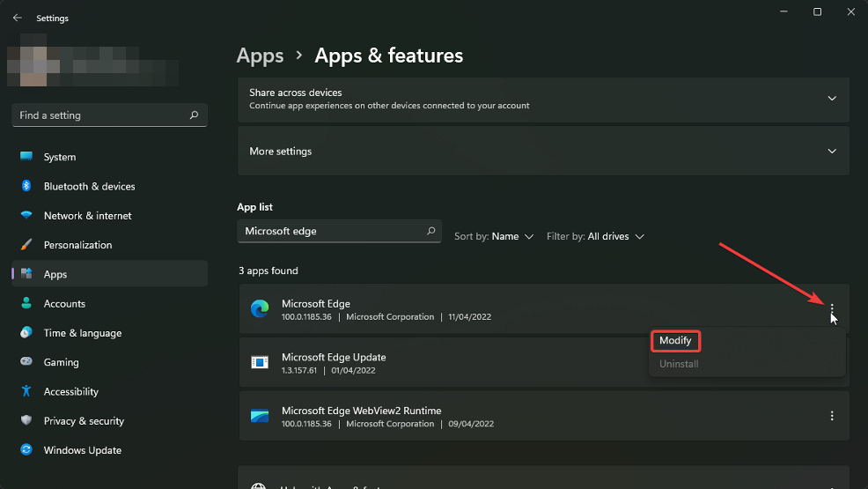Screen dimensions: 868x489
Task: Click the Microsoft Edge WebView2 Runtime title
Action: 362,411
